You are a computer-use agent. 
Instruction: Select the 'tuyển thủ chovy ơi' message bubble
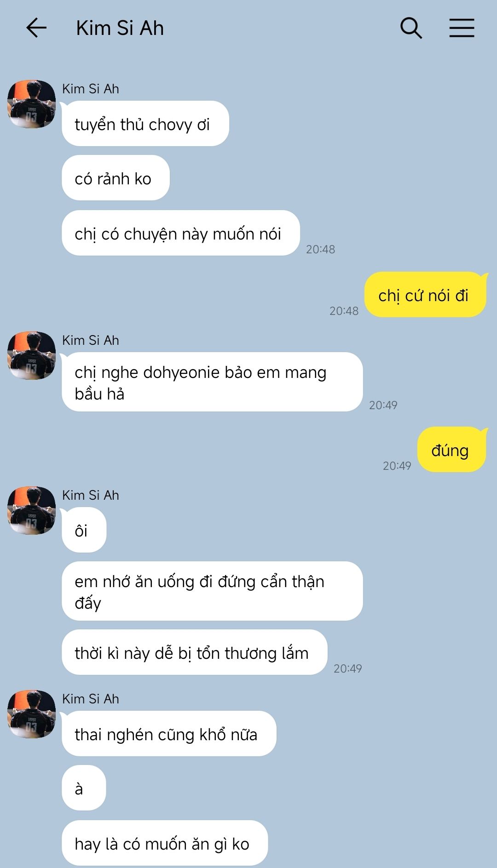145,124
